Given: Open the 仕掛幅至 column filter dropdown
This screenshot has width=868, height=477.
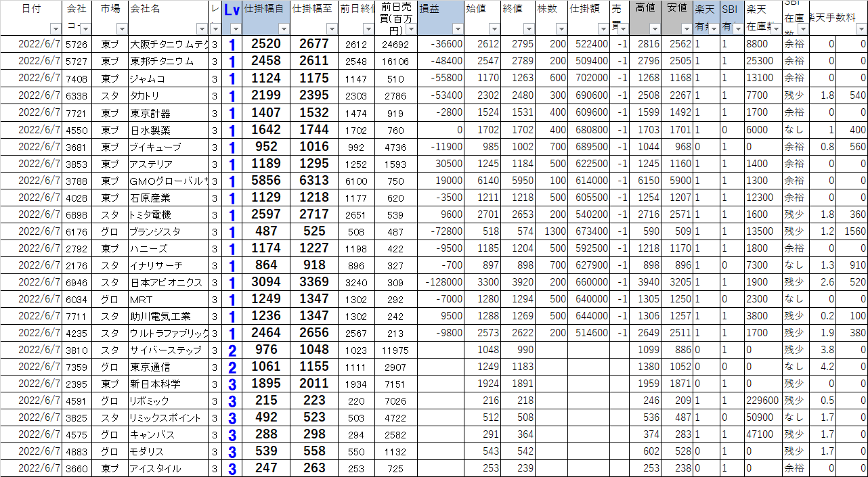Looking at the screenshot, I should [x=331, y=29].
